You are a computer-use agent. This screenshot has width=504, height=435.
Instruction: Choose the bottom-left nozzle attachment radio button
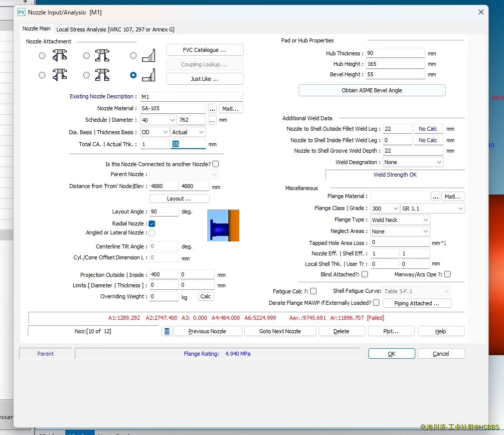point(42,75)
